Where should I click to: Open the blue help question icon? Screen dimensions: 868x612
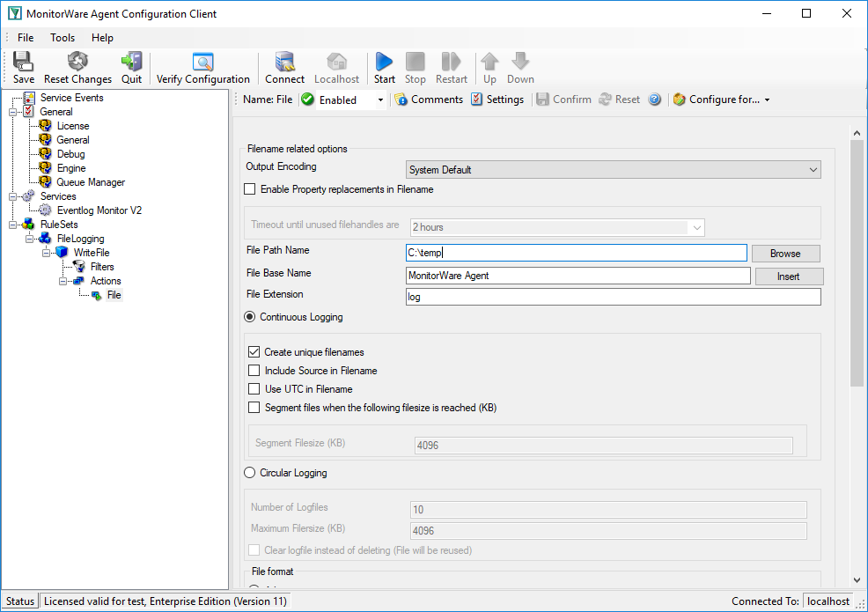coord(654,100)
